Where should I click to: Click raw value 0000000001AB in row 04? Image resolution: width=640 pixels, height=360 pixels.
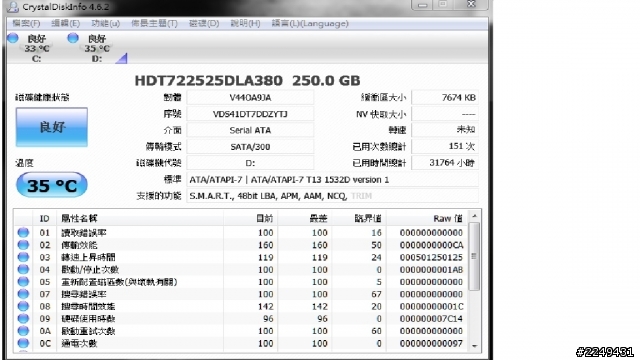tap(431, 269)
